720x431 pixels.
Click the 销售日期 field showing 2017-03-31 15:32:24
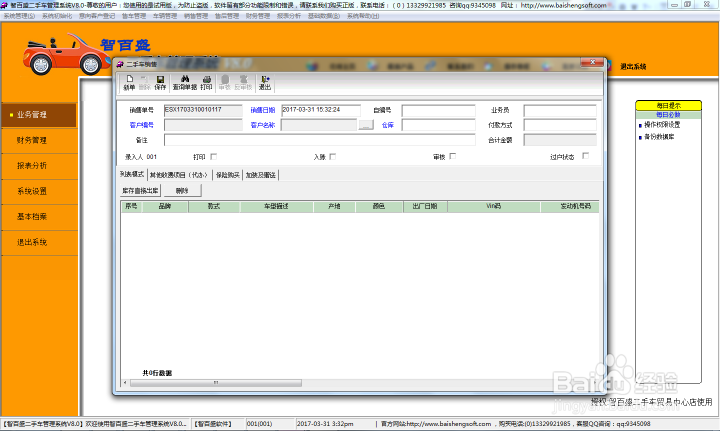(x=321, y=110)
